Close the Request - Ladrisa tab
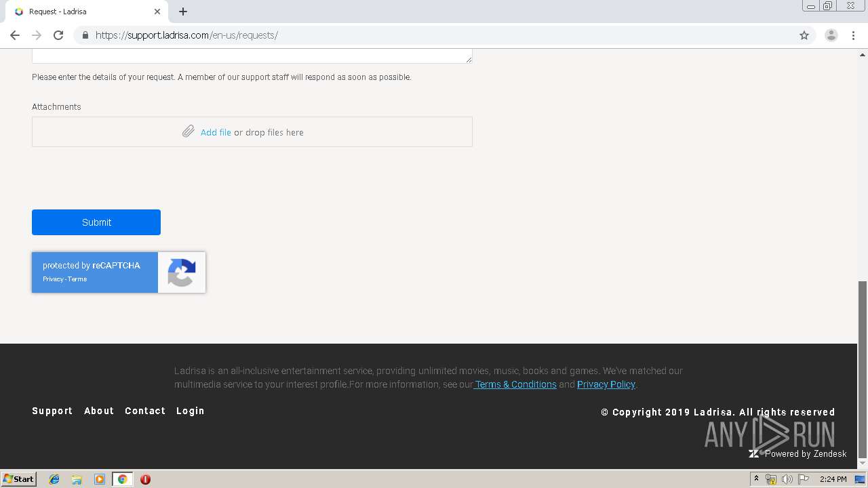Viewport: 868px width, 488px height. pyautogui.click(x=157, y=12)
